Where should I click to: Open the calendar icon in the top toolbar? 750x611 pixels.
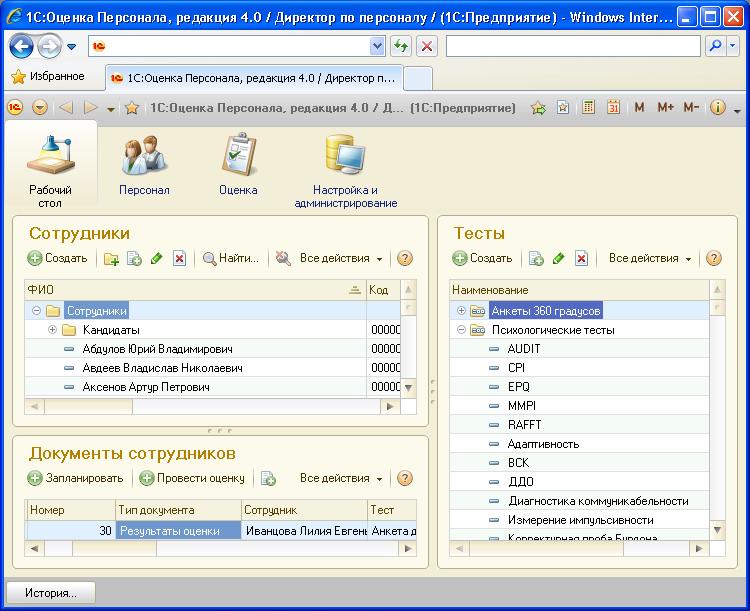tap(613, 108)
